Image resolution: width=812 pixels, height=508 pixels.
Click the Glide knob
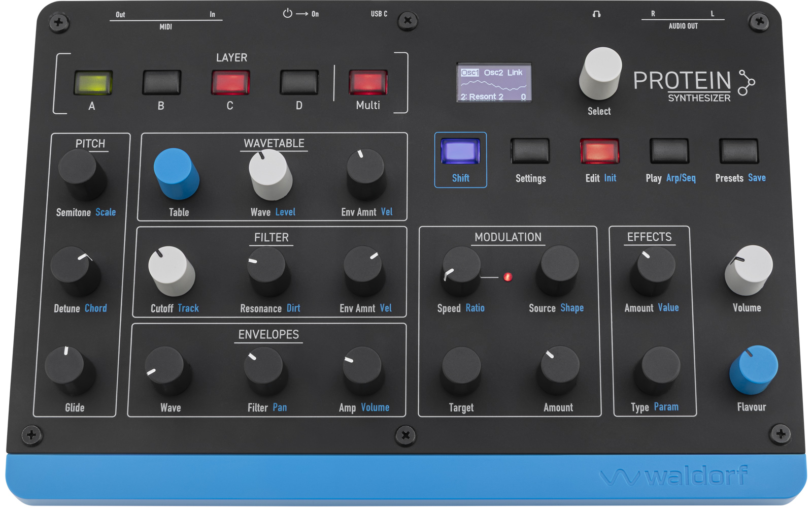(68, 369)
